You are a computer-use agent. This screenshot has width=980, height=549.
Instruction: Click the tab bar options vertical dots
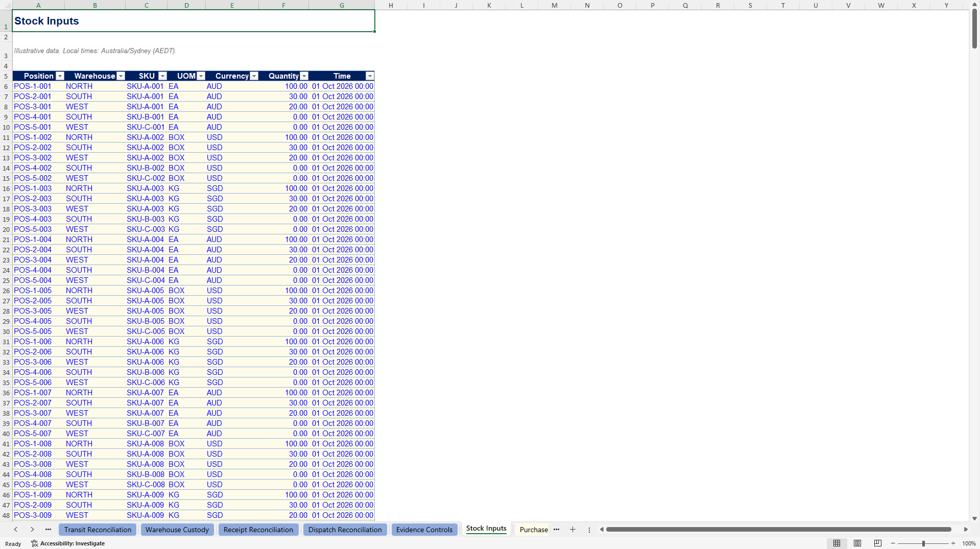(x=589, y=530)
